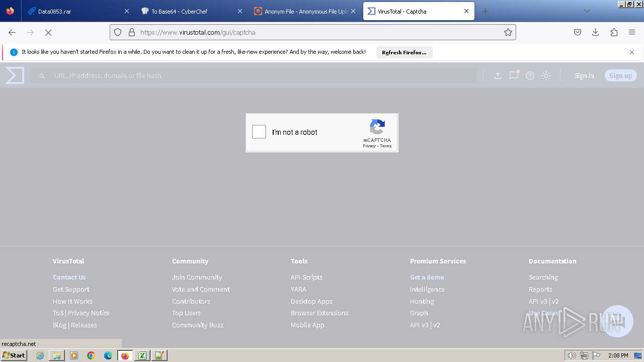Stop loading the page
This screenshot has width=644, height=362.
(48, 32)
